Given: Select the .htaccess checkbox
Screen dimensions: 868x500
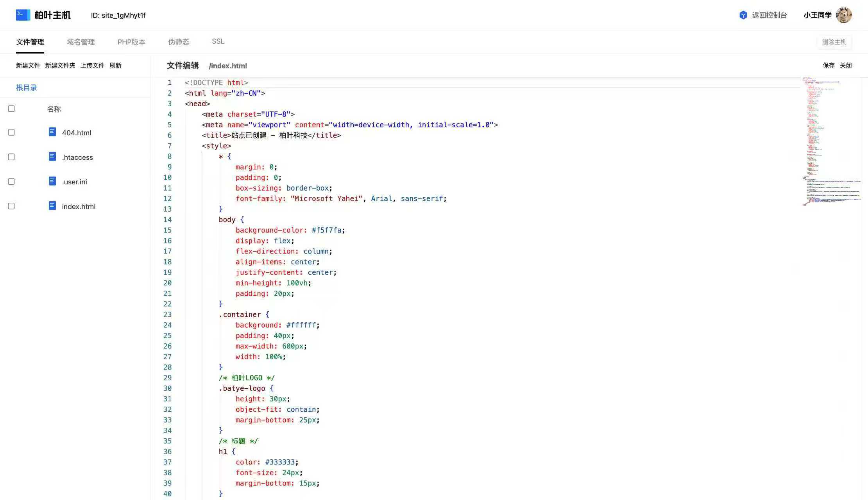Looking at the screenshot, I should pos(11,157).
